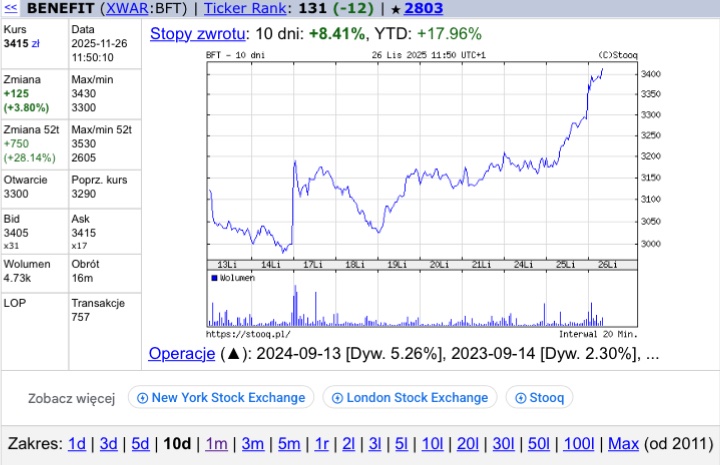Select the 20l range

click(467, 444)
